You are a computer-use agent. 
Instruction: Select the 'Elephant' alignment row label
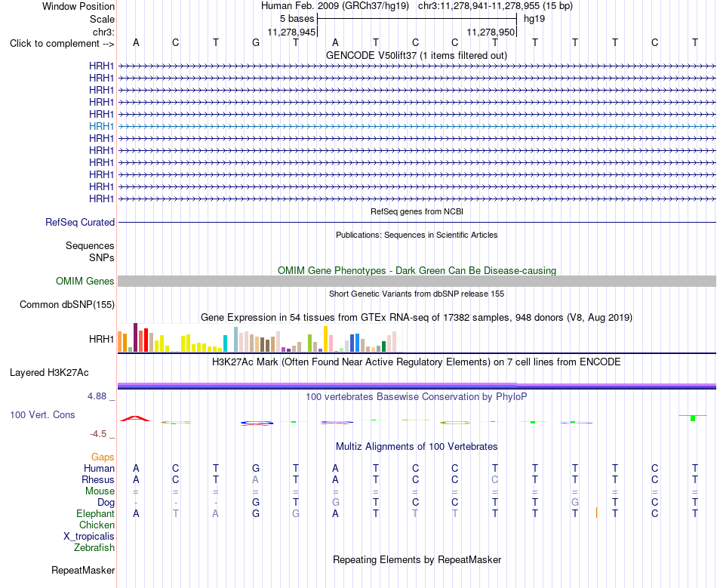click(95, 514)
